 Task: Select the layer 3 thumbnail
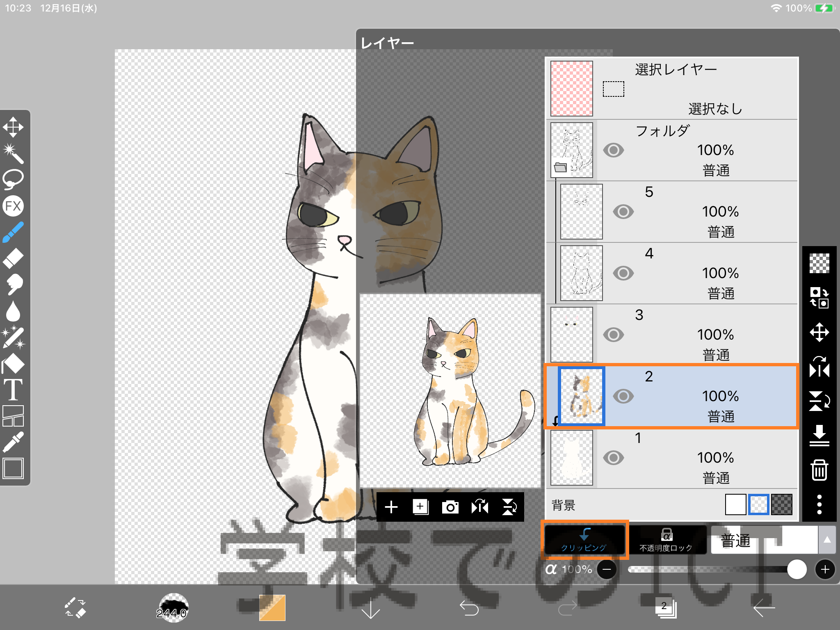click(x=572, y=335)
